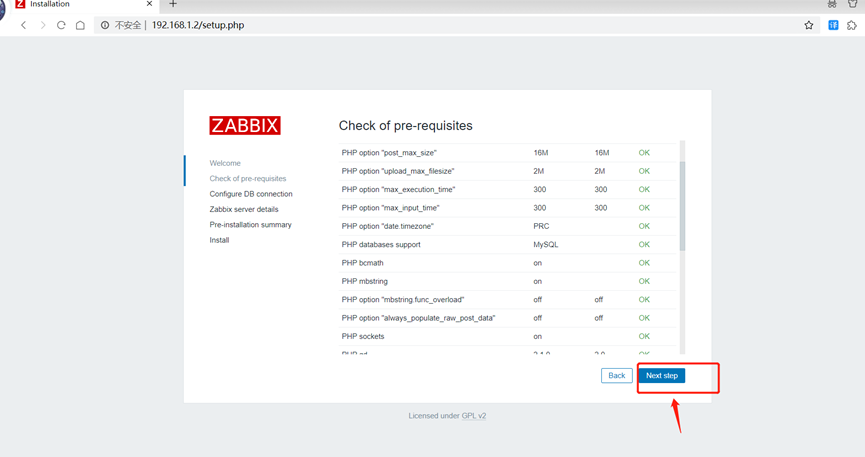The height and width of the screenshot is (457, 865).
Task: Open the translate extension icon
Action: coord(833,25)
